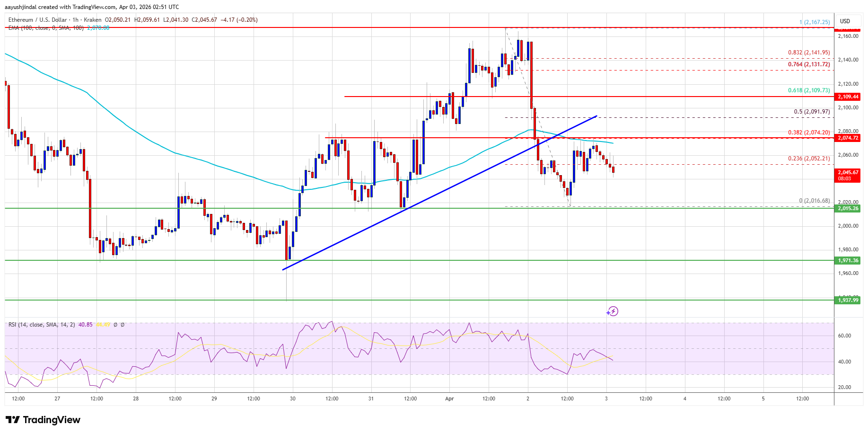
Task: Click the current price label 2,045.67
Action: [848, 172]
